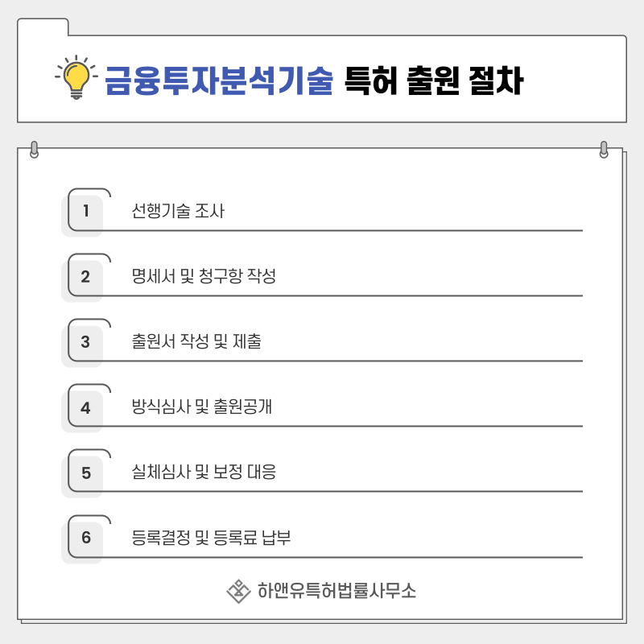
Task: Click the black 특허 출원 절차 heading
Action: click(434, 80)
